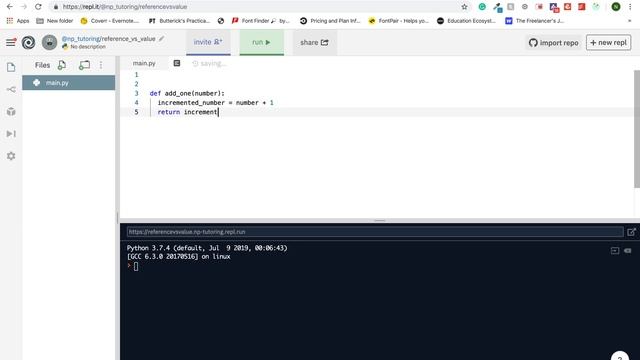Open the Files panel sidebar icon

[11, 67]
